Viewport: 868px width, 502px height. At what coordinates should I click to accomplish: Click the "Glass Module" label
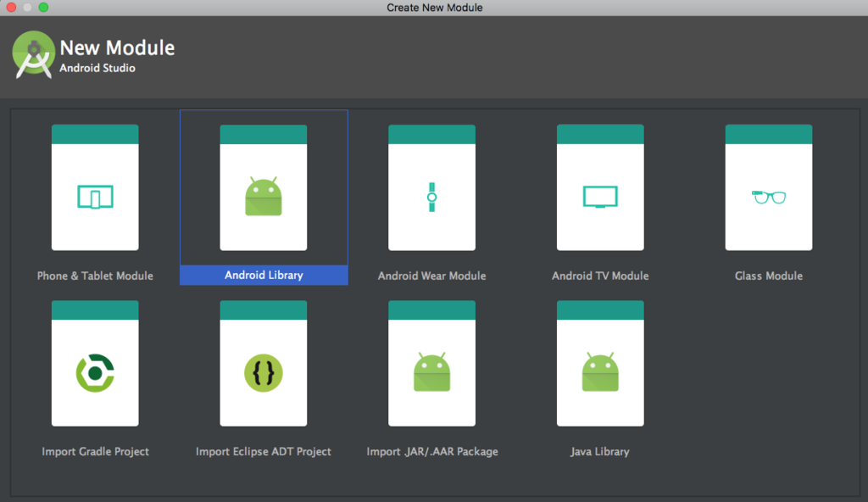tap(768, 276)
